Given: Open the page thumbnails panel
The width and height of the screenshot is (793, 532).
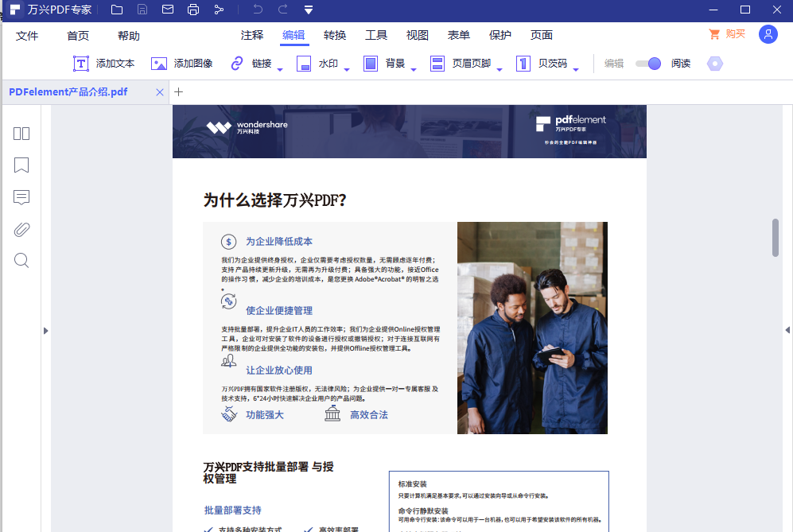Looking at the screenshot, I should click(21, 133).
